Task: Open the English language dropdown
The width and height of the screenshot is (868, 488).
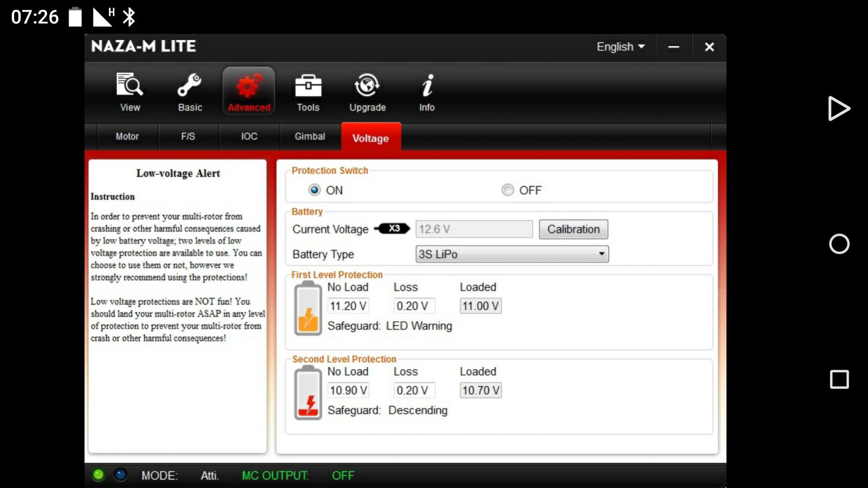Action: click(621, 47)
